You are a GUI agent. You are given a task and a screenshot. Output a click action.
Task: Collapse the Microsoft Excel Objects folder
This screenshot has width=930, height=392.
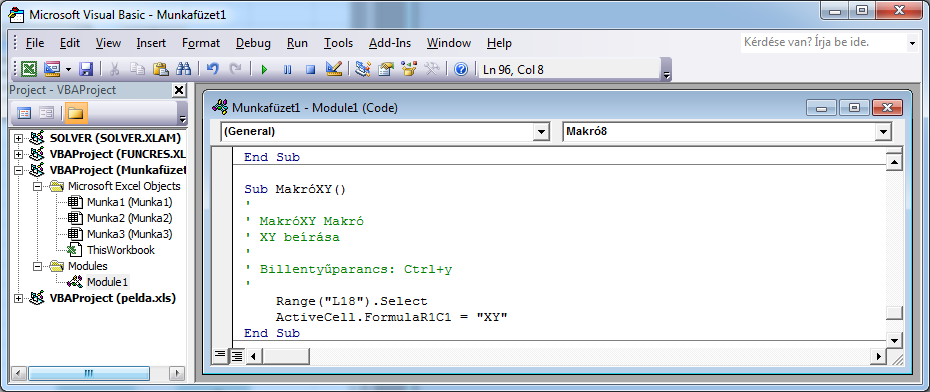[38, 186]
